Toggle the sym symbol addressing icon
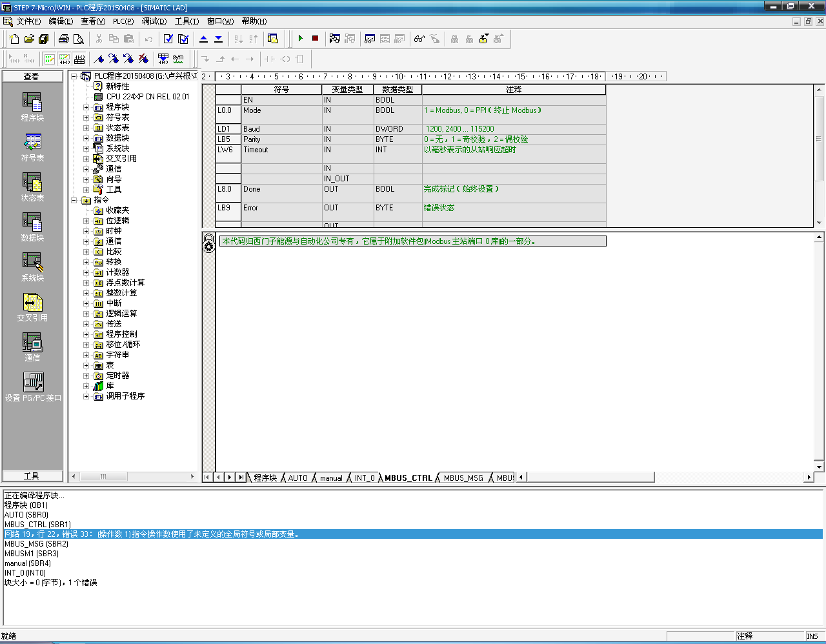826x644 pixels. pos(178,59)
